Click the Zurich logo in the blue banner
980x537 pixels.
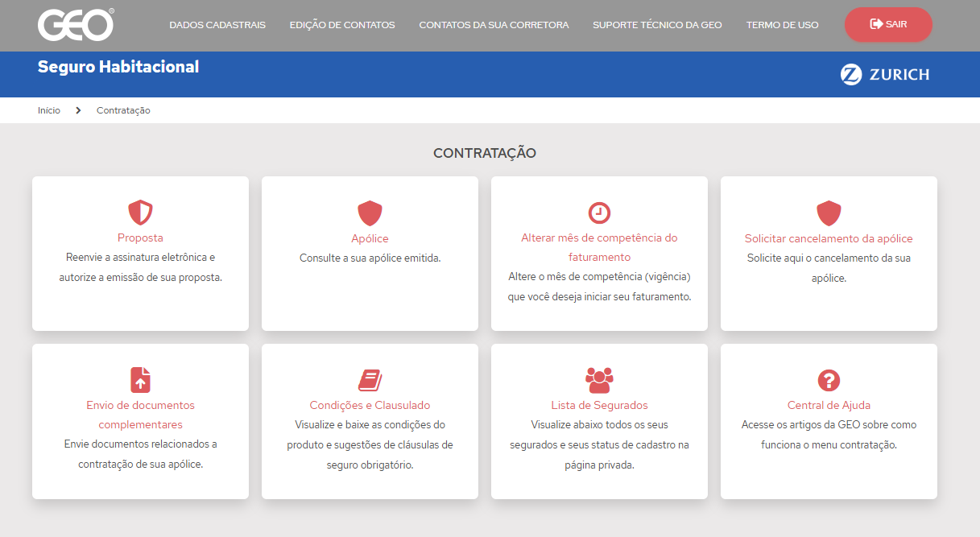885,74
